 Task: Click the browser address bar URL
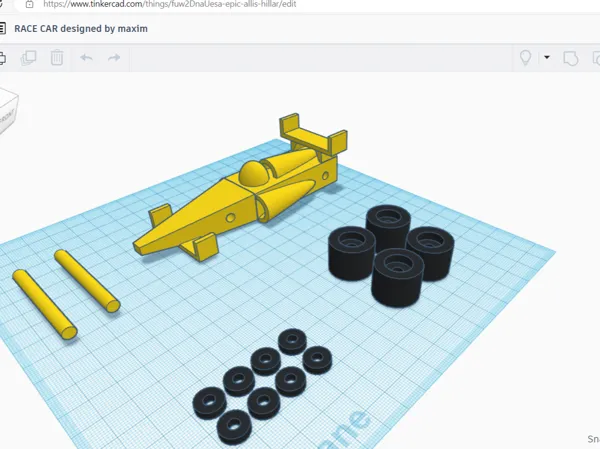[x=170, y=4]
